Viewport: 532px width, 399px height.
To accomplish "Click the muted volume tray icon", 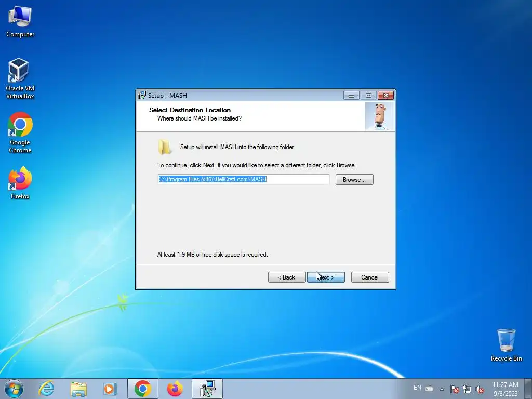I will pos(480,389).
